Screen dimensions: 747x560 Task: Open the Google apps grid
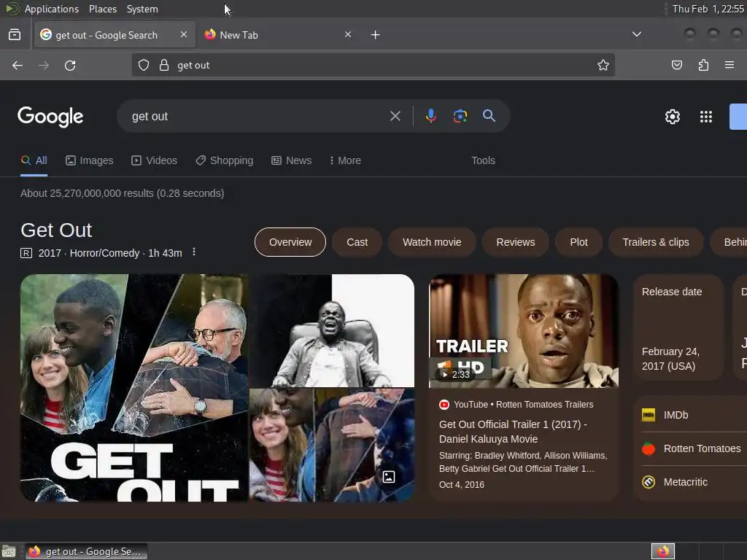tap(706, 117)
